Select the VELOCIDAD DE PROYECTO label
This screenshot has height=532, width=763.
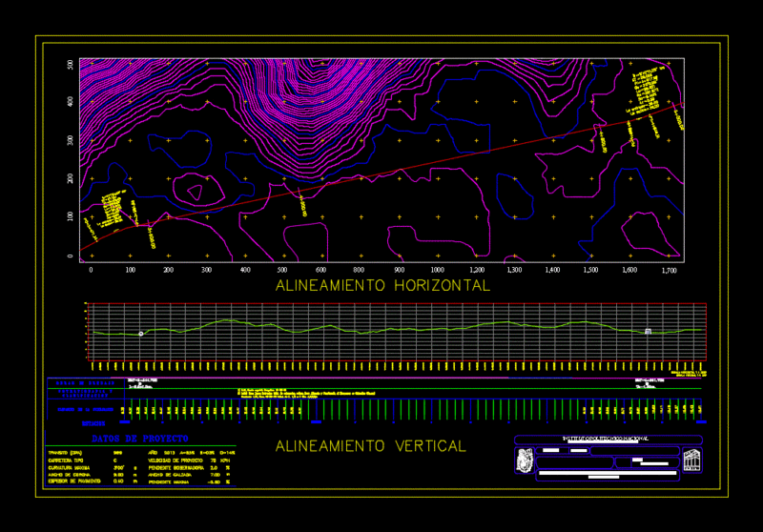tap(175, 460)
